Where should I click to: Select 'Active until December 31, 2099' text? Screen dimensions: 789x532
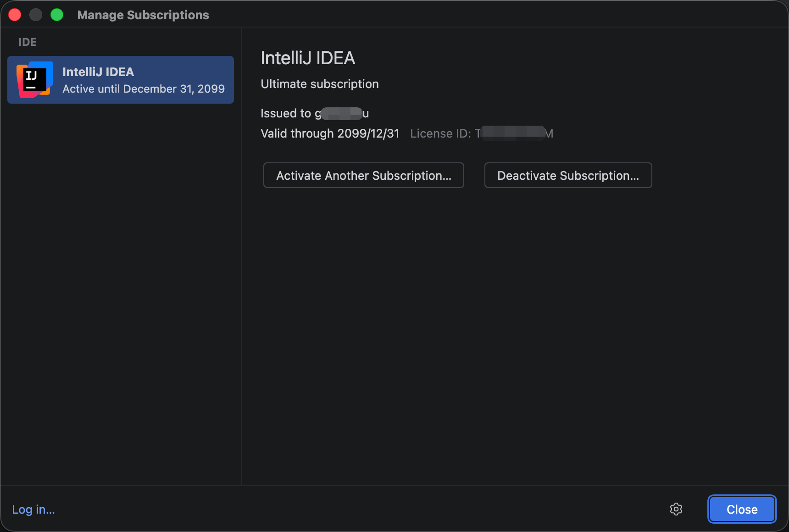[x=144, y=89]
